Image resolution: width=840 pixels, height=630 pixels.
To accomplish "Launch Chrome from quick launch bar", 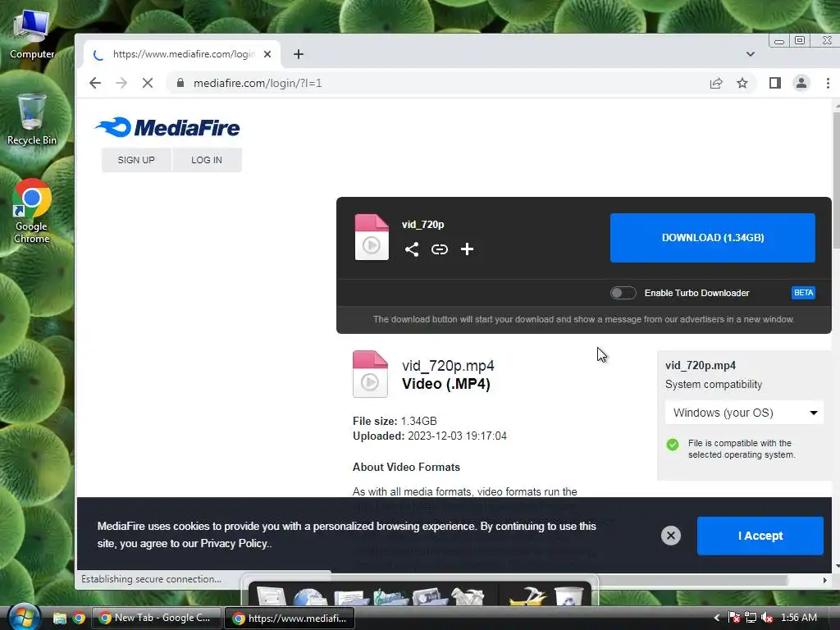I will coord(79,618).
